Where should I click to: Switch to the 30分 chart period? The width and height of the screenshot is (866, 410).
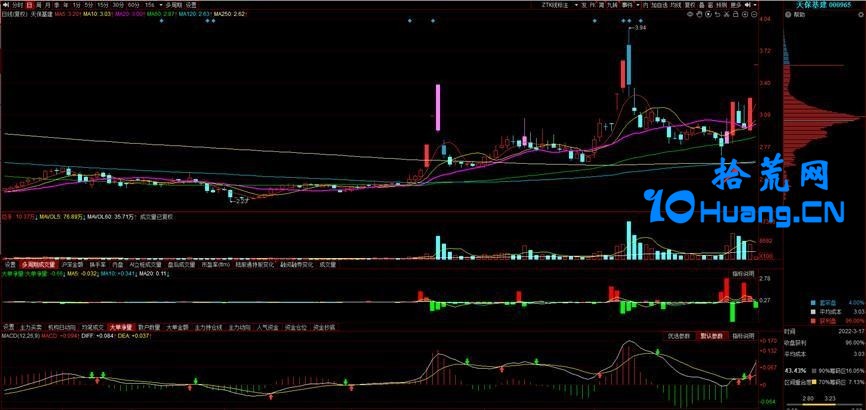coord(118,5)
